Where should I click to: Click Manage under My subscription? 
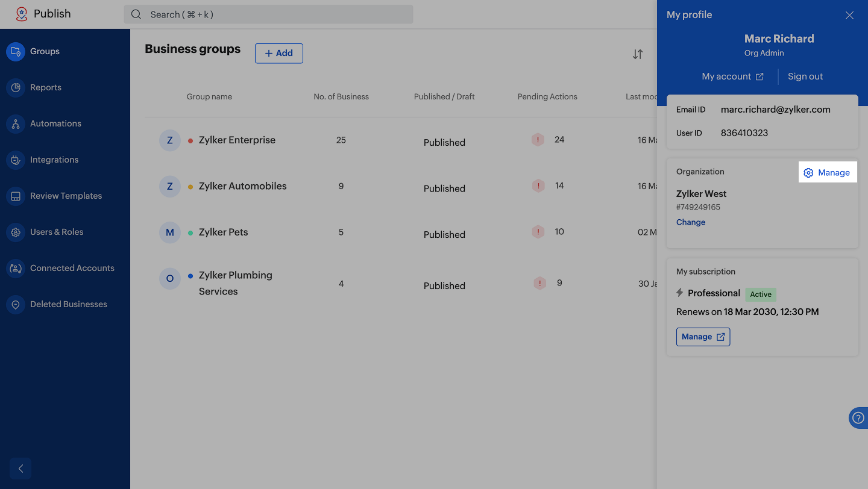[703, 337]
